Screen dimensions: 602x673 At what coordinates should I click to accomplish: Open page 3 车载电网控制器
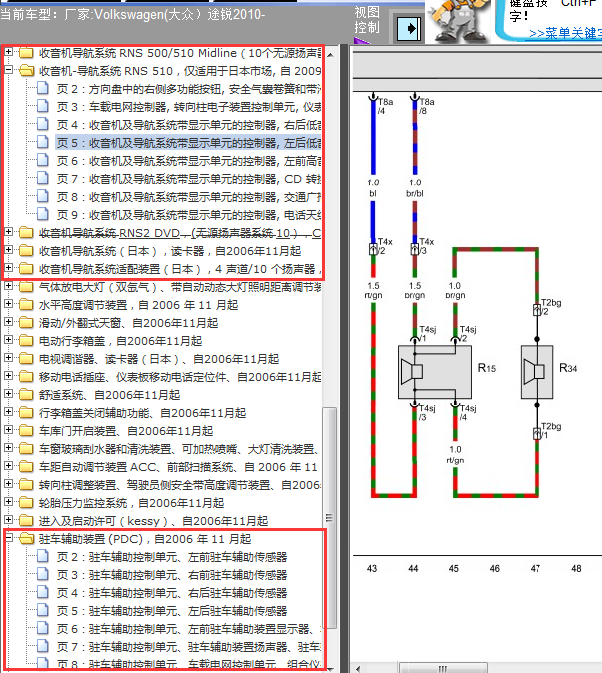(188, 107)
